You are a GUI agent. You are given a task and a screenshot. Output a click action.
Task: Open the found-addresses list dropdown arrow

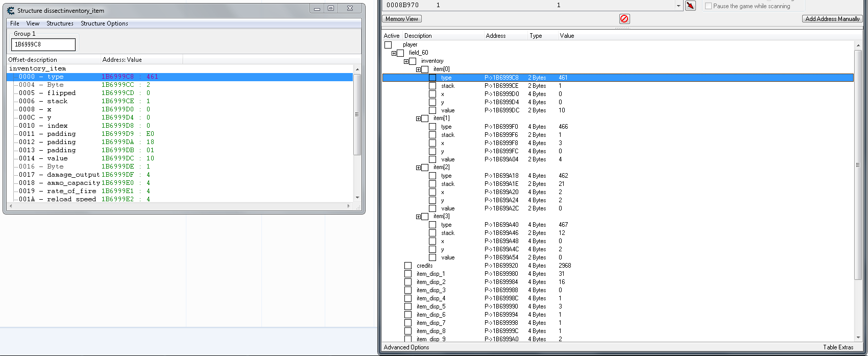click(x=679, y=6)
